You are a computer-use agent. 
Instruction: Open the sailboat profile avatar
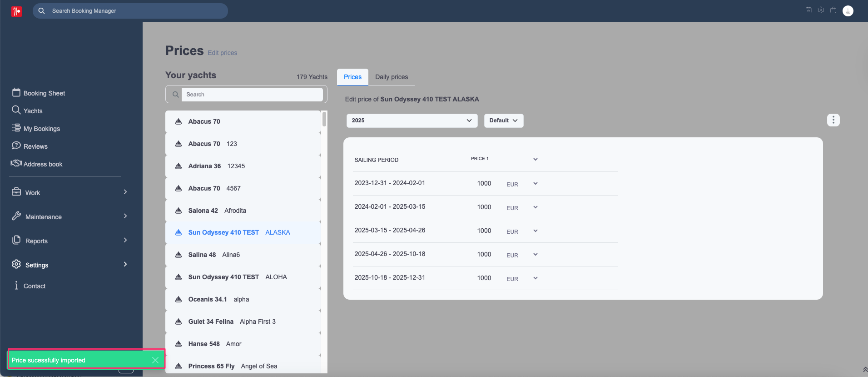click(x=848, y=11)
